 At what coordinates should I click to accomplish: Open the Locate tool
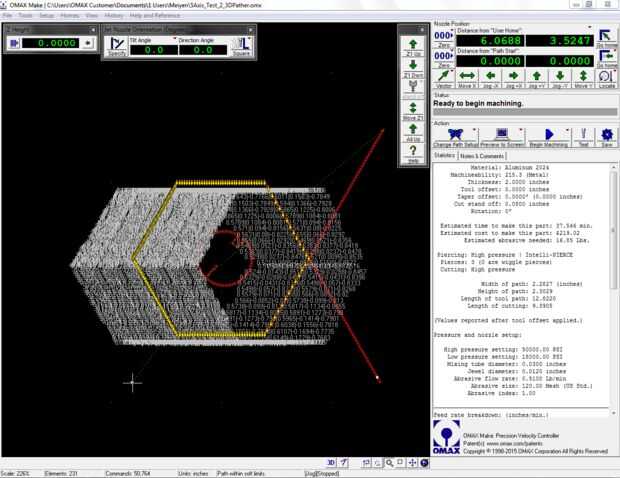606,79
